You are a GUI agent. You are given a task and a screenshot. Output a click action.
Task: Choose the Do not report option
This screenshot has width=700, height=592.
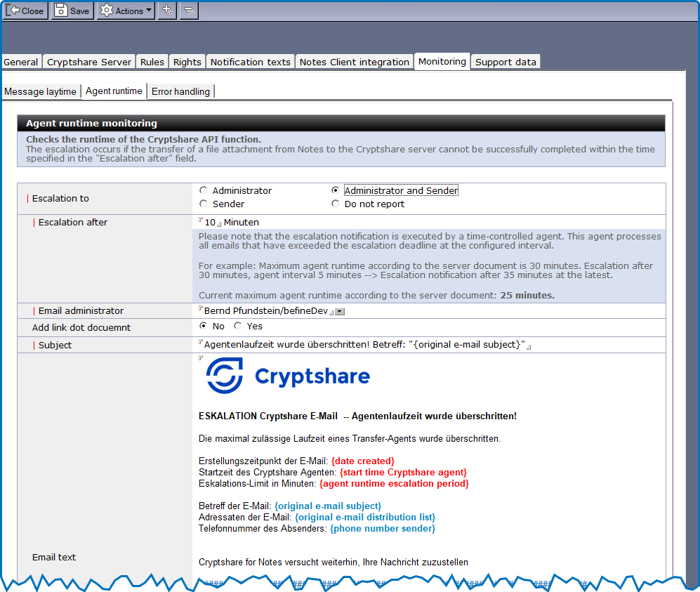tap(336, 204)
